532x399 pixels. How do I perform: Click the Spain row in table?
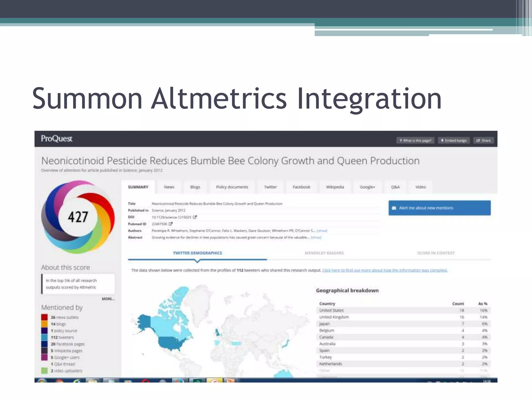coord(403,351)
